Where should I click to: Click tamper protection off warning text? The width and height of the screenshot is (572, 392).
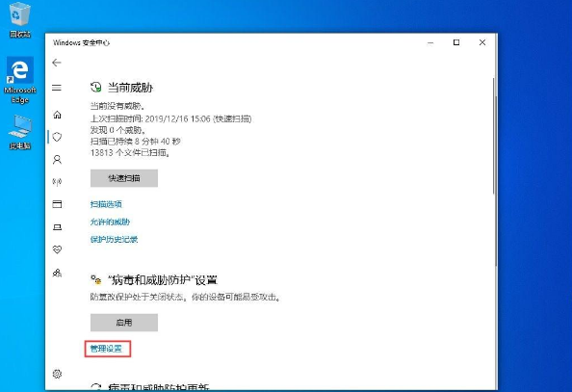(186, 297)
